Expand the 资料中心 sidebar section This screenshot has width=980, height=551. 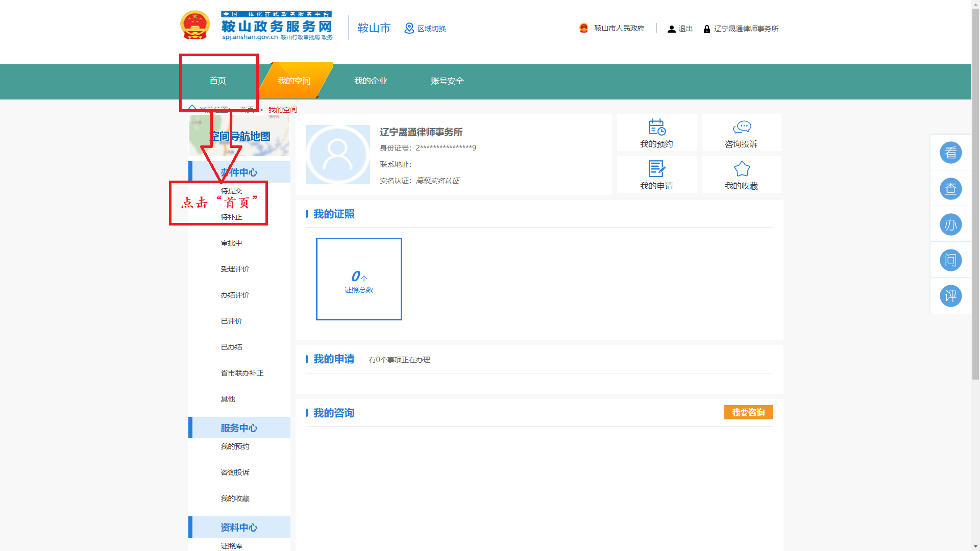pos(239,528)
